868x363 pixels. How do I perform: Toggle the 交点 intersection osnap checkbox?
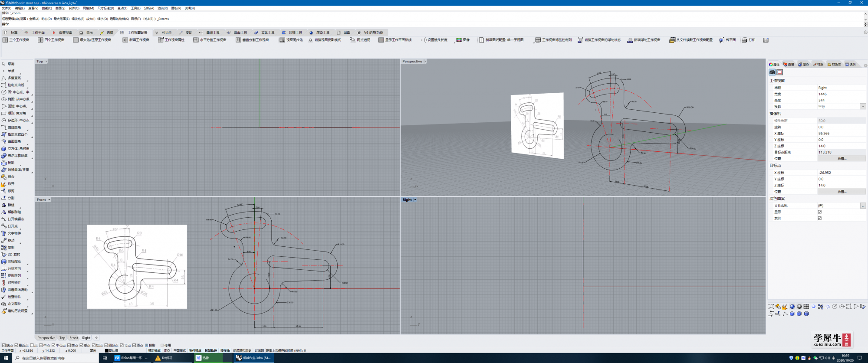click(69, 345)
